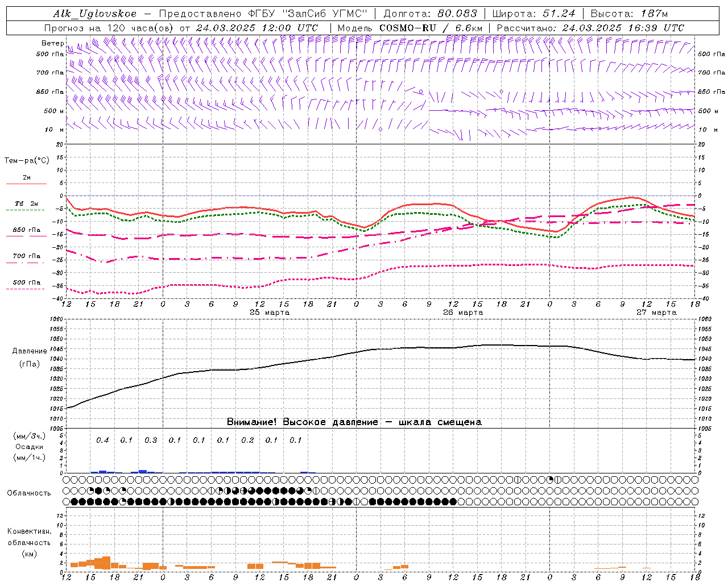Select the Широта: 51.24 value
The image size is (728, 582).
point(533,14)
